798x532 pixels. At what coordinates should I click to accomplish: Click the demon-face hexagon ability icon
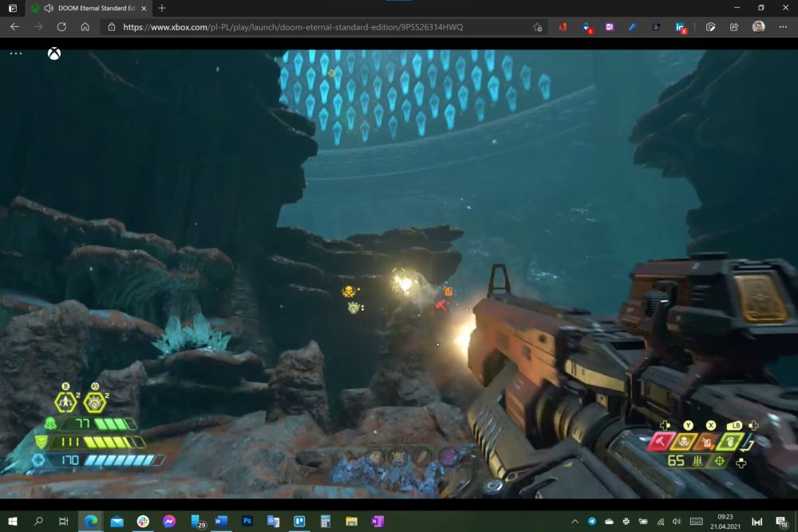point(95,402)
